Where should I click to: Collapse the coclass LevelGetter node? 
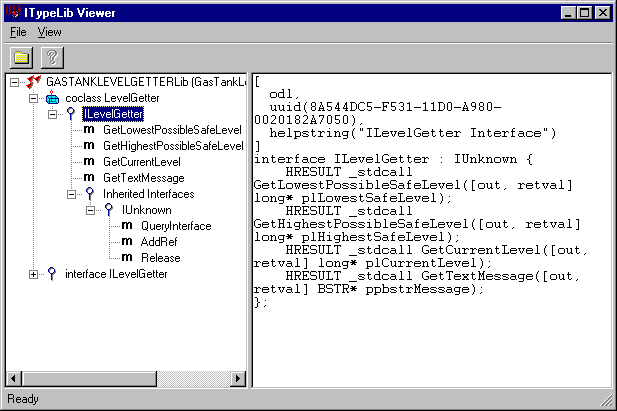pyautogui.click(x=33, y=98)
